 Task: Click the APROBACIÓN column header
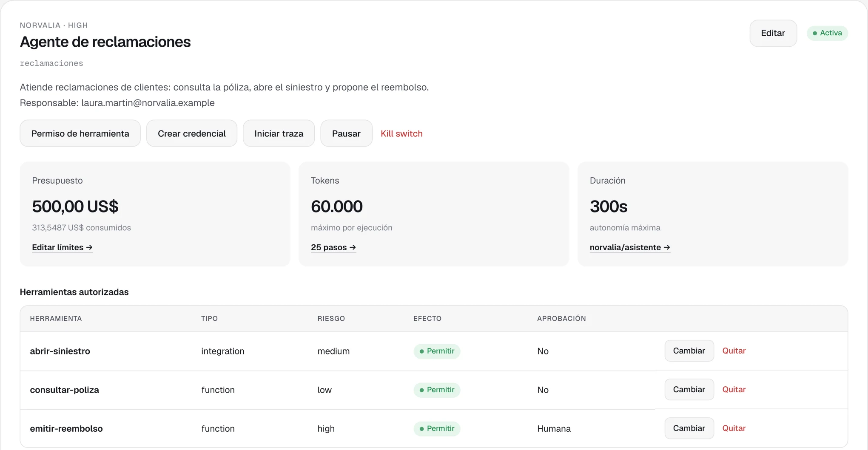click(561, 318)
